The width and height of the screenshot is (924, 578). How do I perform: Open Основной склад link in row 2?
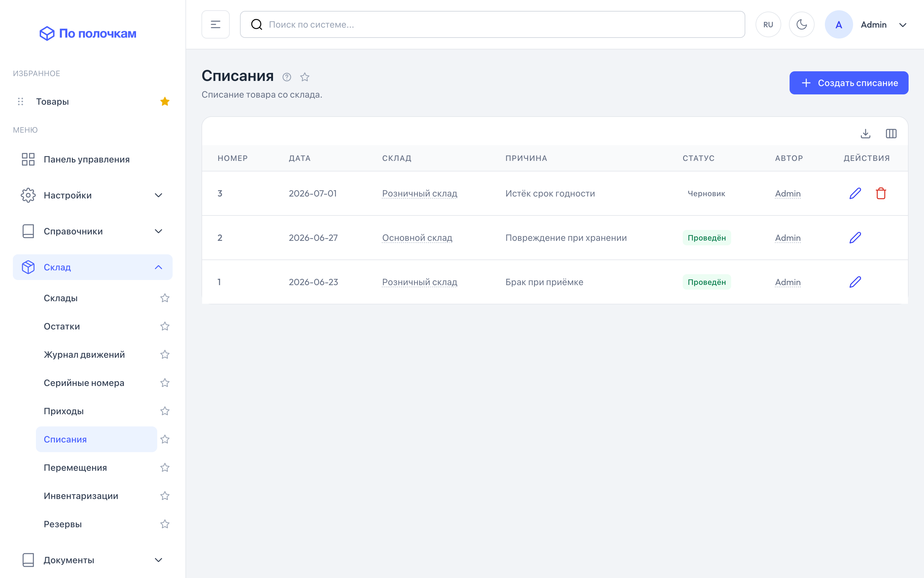pyautogui.click(x=417, y=238)
